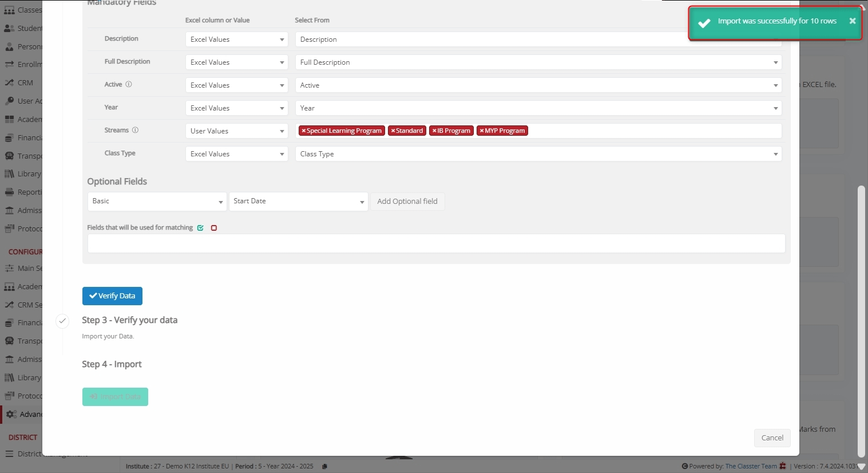Close the import success notification

tap(852, 21)
